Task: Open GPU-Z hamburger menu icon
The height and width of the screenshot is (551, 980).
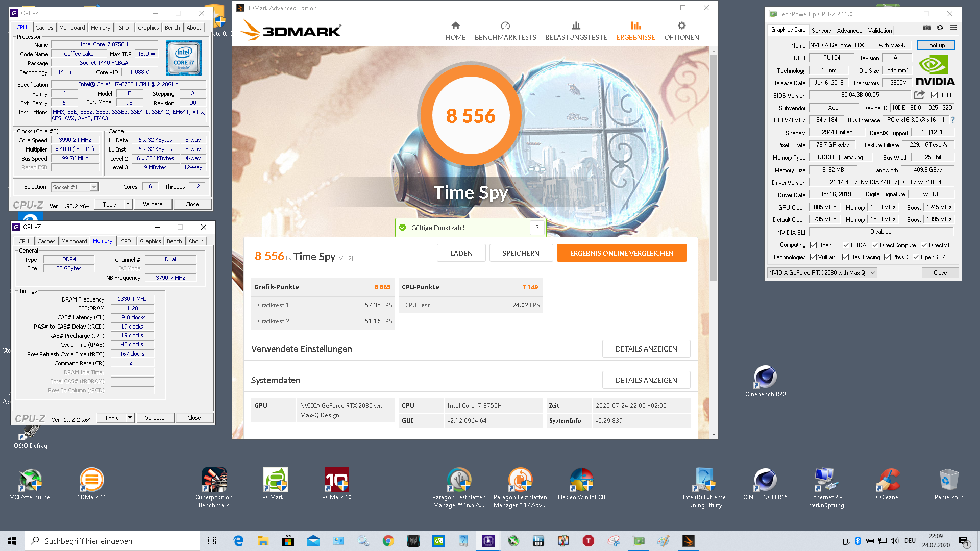Action: [x=953, y=28]
